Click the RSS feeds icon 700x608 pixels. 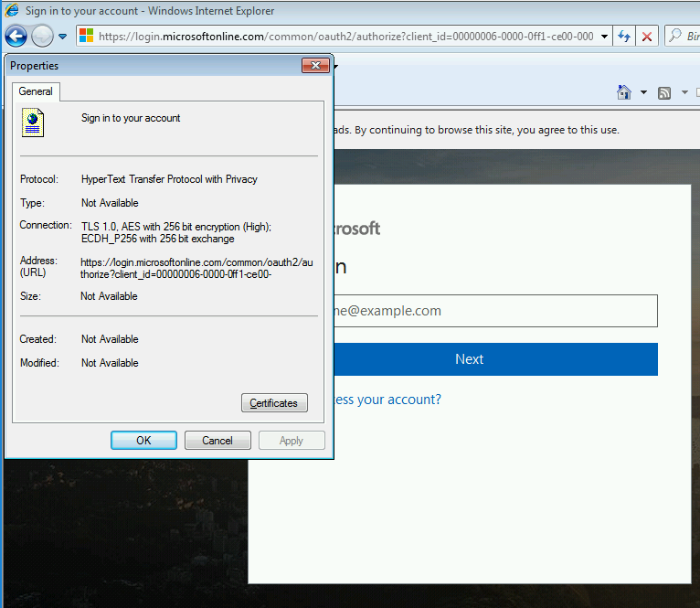coord(664,93)
